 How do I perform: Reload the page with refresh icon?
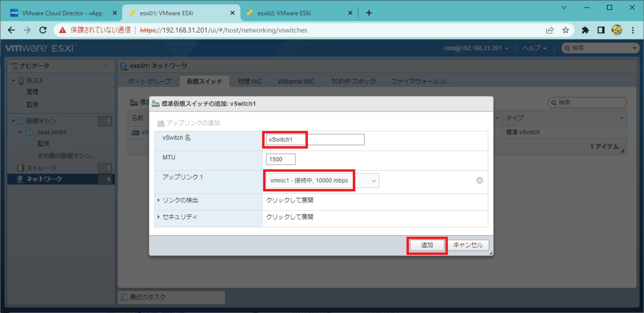(x=43, y=30)
